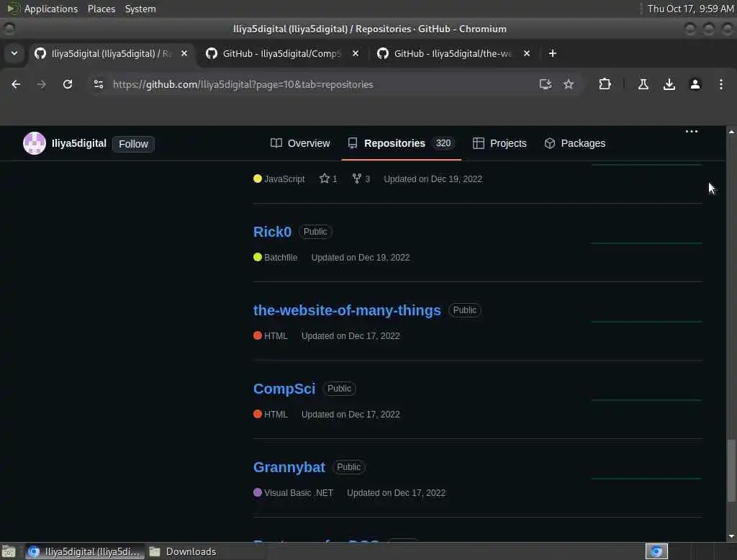Open the Grannybat repository link
This screenshot has width=737, height=560.
pyautogui.click(x=289, y=467)
